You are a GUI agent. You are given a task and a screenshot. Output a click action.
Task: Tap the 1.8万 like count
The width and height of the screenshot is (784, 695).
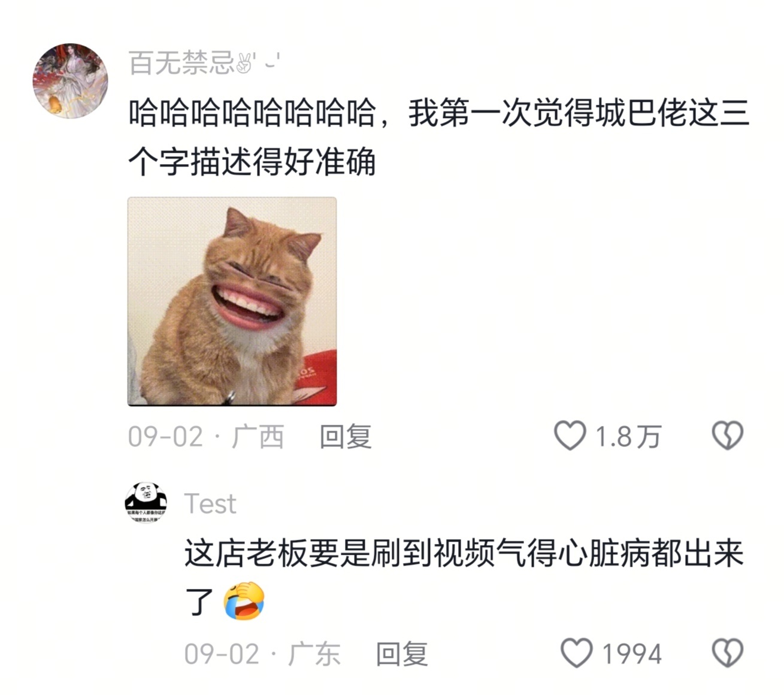628,436
